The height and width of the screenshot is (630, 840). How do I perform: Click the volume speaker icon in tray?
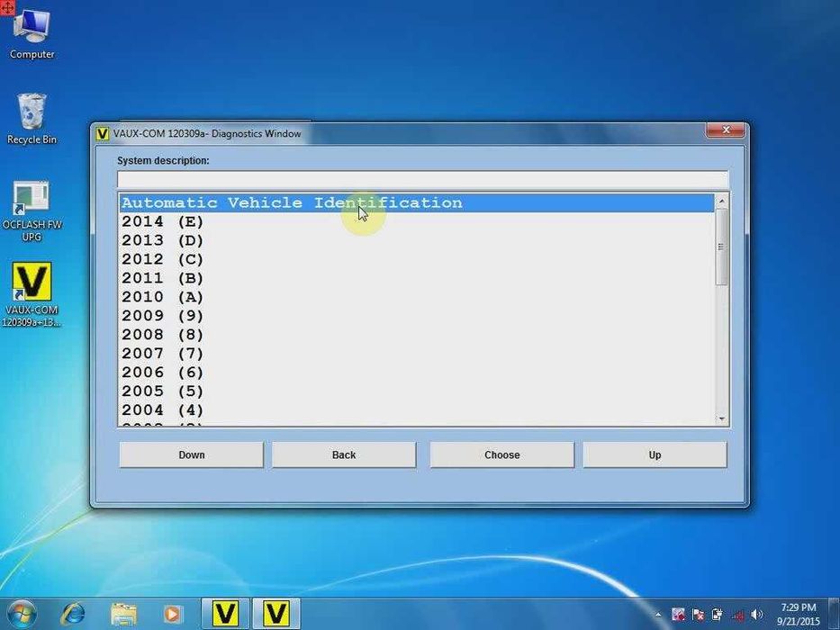tap(756, 615)
